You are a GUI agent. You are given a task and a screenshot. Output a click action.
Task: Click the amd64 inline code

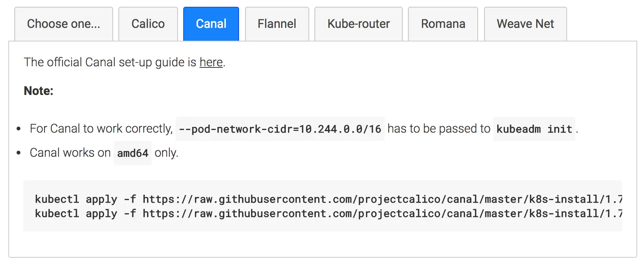132,153
